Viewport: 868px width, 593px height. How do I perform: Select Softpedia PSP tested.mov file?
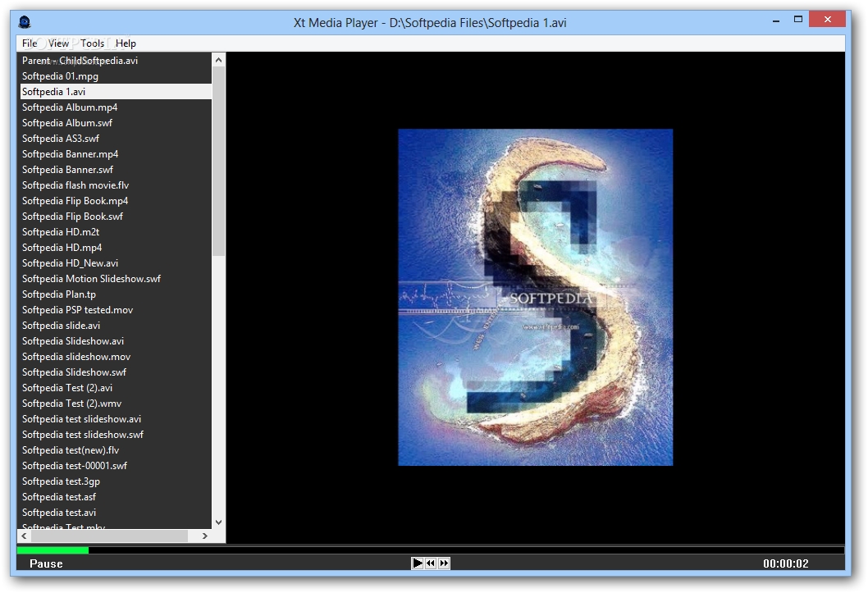click(116, 310)
